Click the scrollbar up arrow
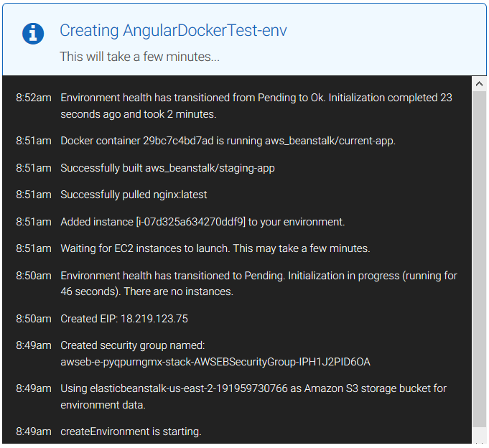Image resolution: width=489 pixels, height=448 pixels. [x=479, y=83]
